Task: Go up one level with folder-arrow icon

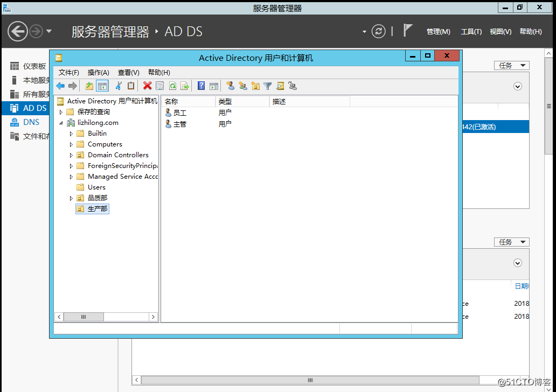Action: [89, 86]
